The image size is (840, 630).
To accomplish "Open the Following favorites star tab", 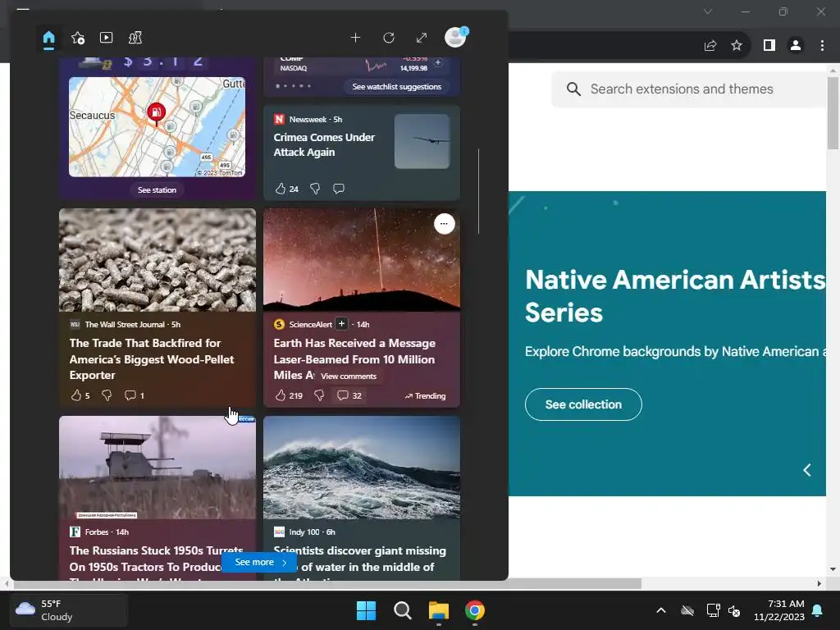I will tap(78, 38).
